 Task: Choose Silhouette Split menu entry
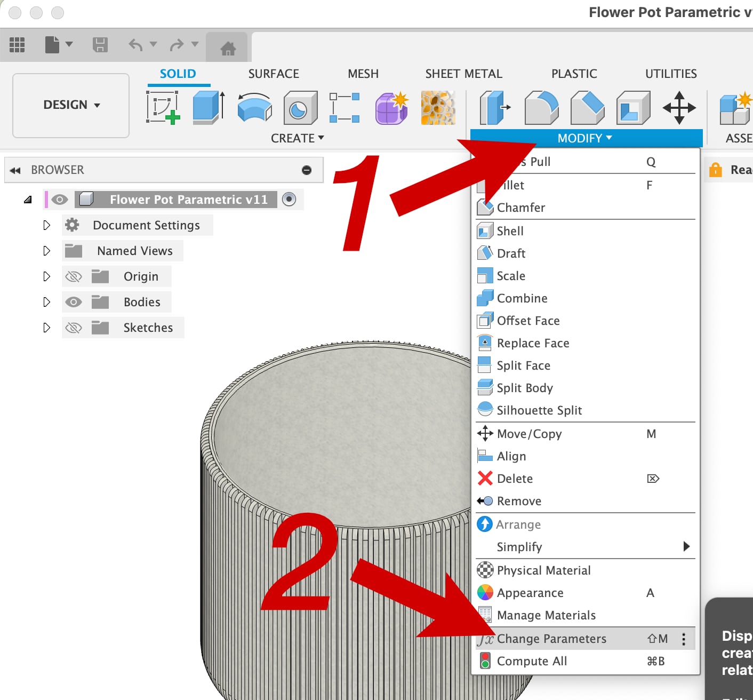pyautogui.click(x=585, y=410)
